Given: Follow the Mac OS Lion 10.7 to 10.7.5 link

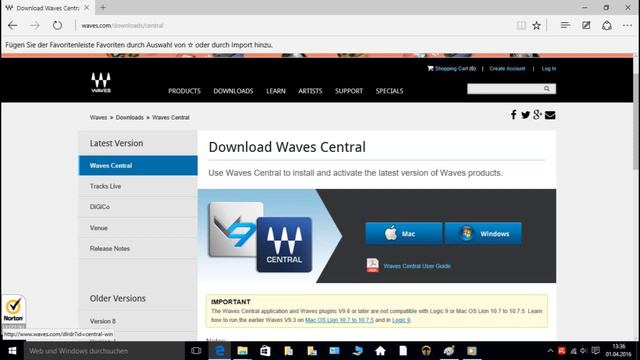Looking at the screenshot, I should (x=339, y=320).
